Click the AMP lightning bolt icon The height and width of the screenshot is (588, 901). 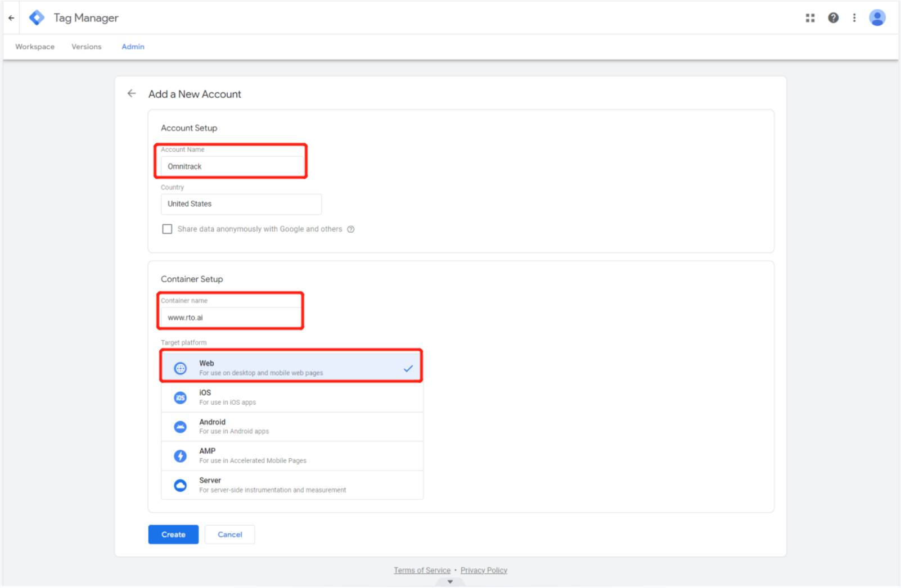[180, 456]
